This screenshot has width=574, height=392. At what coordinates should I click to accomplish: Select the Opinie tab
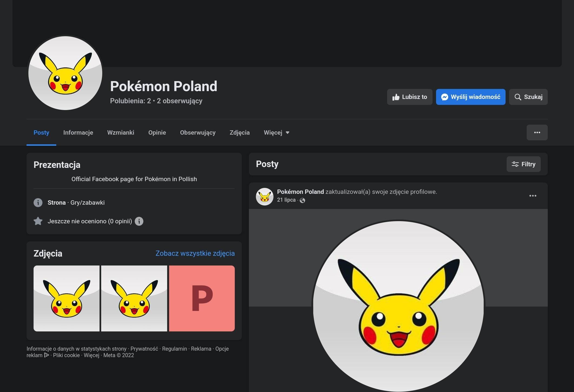click(157, 132)
